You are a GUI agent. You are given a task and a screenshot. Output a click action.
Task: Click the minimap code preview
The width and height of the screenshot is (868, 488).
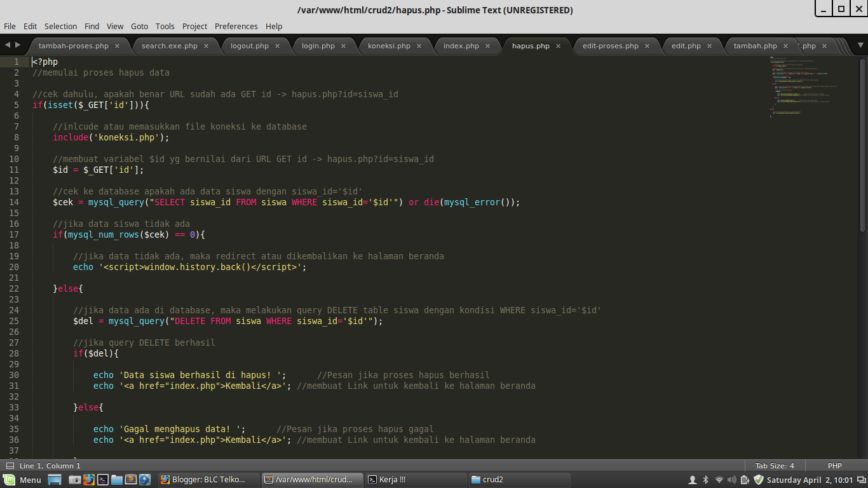point(804,88)
